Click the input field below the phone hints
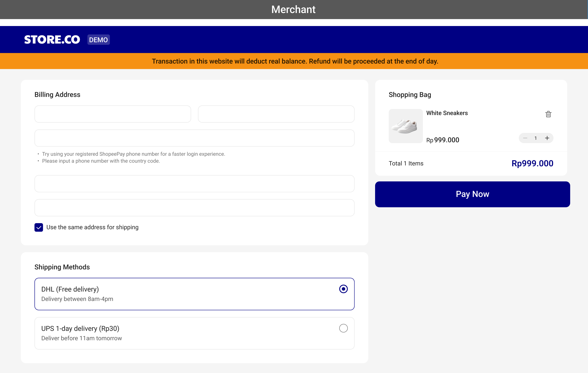 point(194,183)
